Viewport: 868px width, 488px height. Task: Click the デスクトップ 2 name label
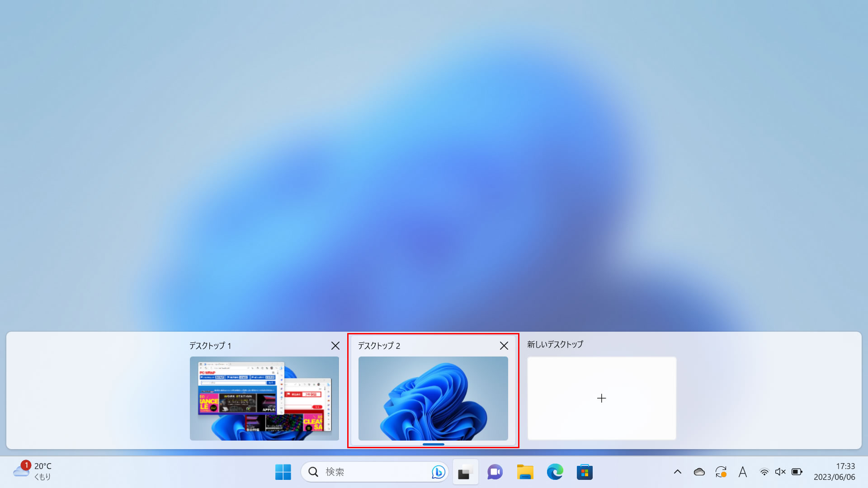[379, 346]
